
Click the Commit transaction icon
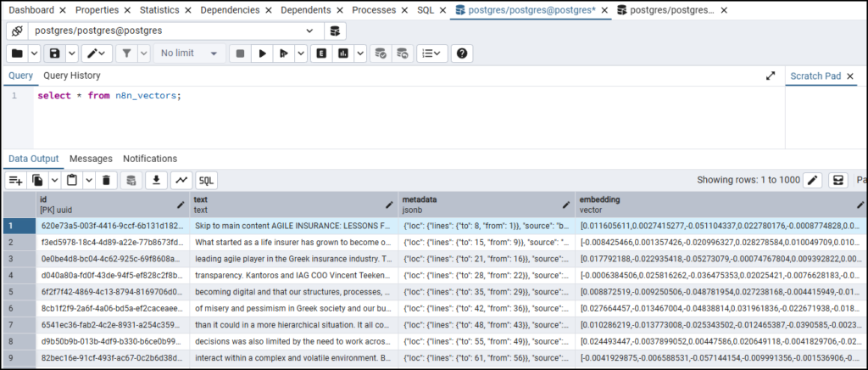381,53
